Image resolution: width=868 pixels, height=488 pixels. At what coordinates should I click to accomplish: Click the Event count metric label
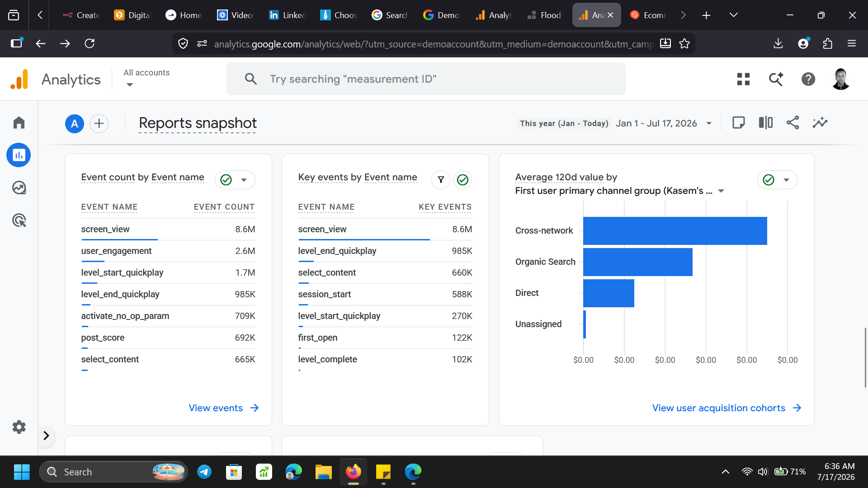coord(108,177)
